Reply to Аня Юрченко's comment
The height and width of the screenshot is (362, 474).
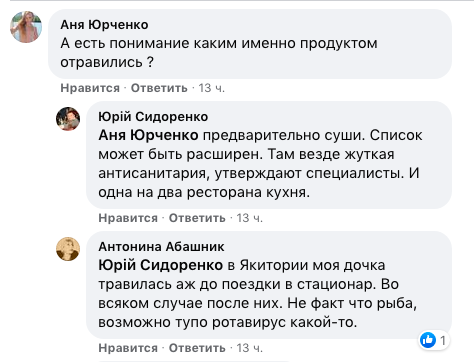pos(159,88)
